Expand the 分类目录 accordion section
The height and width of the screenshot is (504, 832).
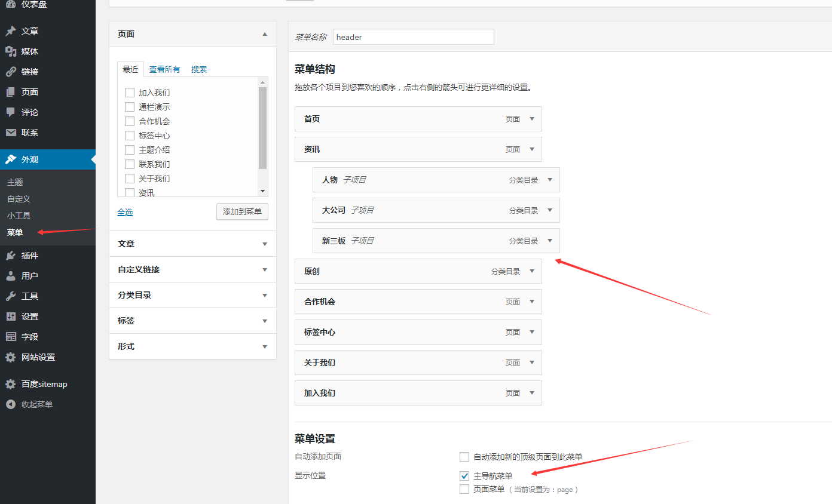tap(192, 295)
